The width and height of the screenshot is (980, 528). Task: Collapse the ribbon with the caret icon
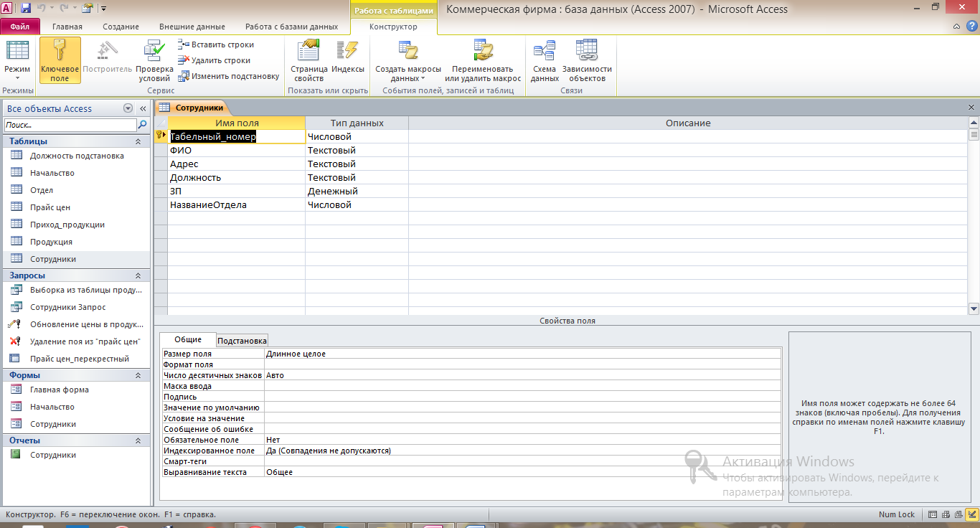click(957, 27)
